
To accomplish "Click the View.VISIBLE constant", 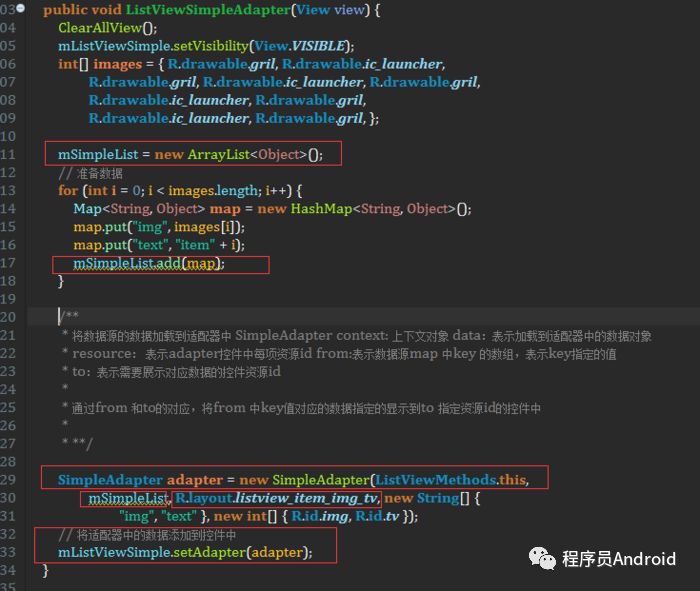I will coord(300,46).
